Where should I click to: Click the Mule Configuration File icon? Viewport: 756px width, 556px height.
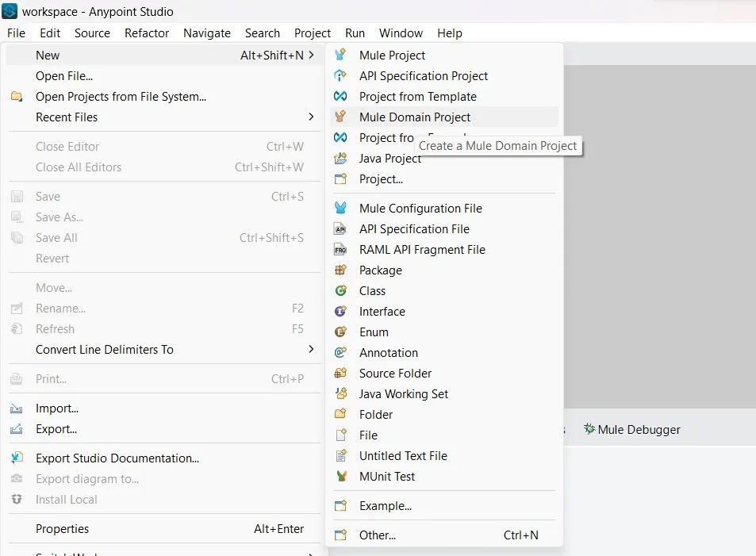(340, 208)
